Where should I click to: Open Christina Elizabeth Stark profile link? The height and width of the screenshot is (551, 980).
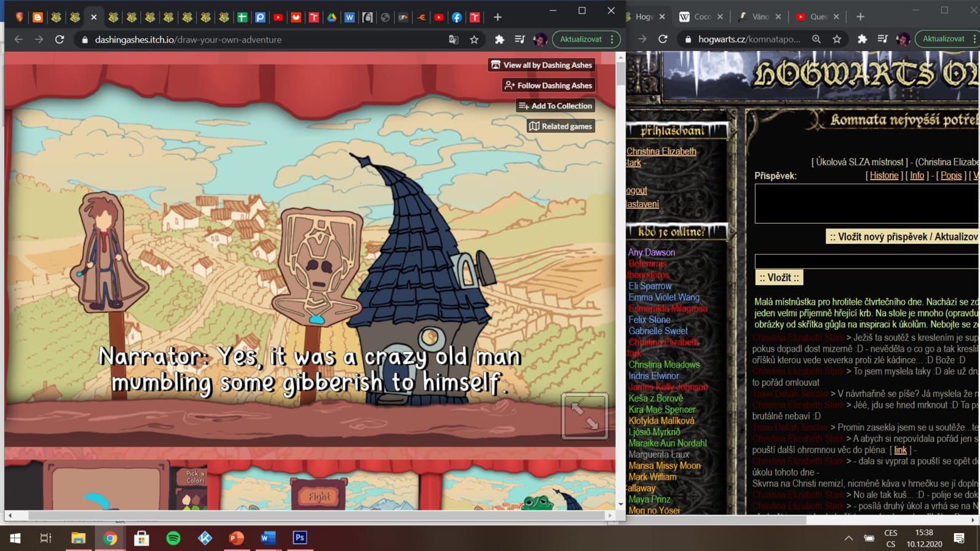coord(661,157)
